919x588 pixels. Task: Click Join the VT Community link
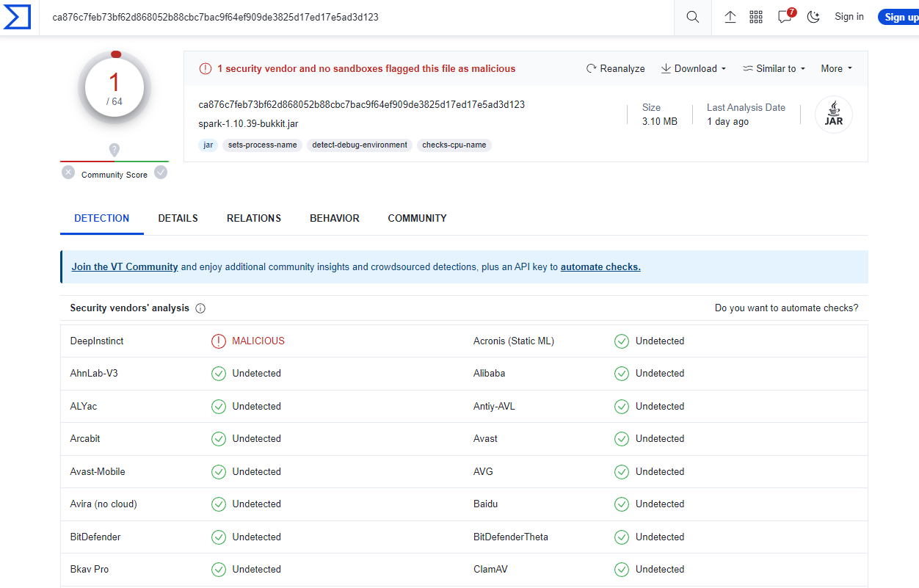point(125,267)
